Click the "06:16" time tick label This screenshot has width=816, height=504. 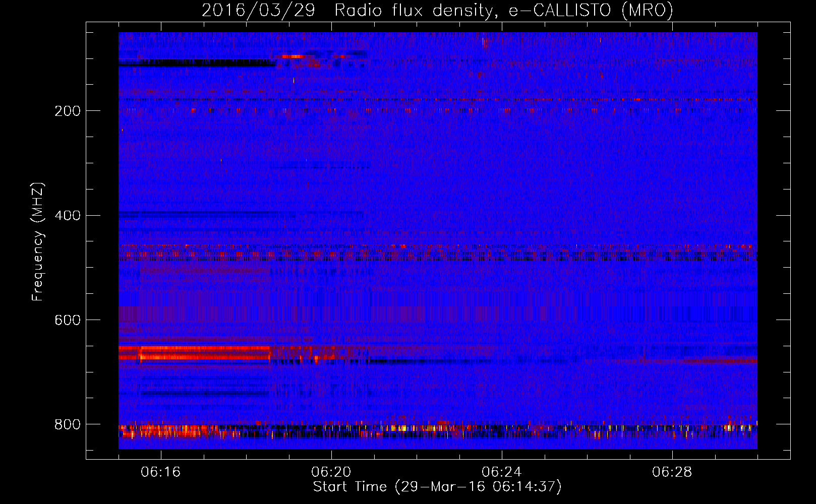(161, 472)
